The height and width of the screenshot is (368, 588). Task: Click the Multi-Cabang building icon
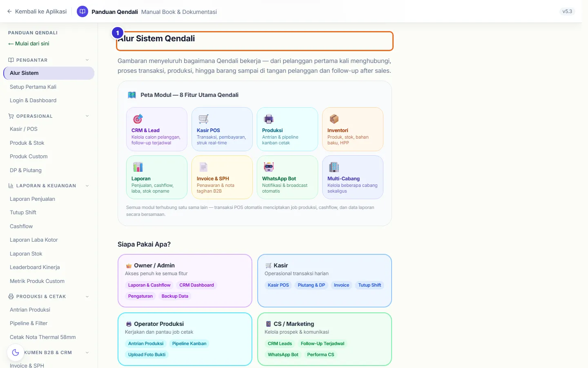(x=334, y=167)
